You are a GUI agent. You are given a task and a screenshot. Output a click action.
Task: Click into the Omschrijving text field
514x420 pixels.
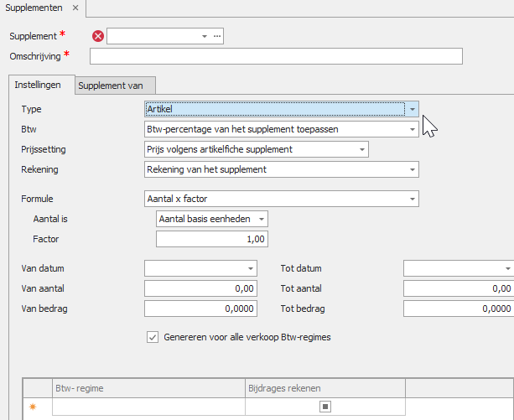[x=276, y=56]
